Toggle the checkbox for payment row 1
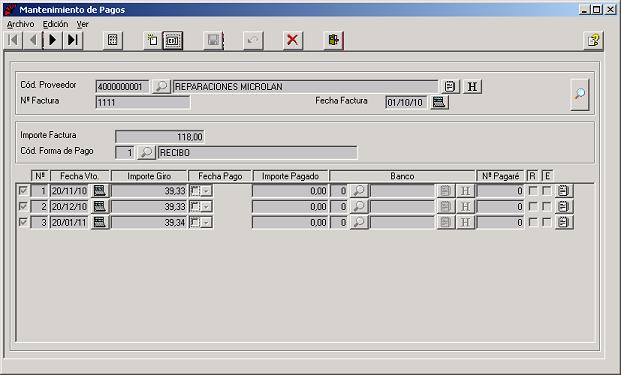Screen dimensions: 621x375 (23, 190)
